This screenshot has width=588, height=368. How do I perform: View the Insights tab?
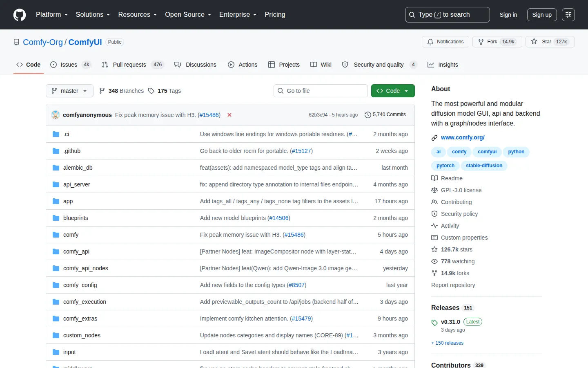point(443,65)
